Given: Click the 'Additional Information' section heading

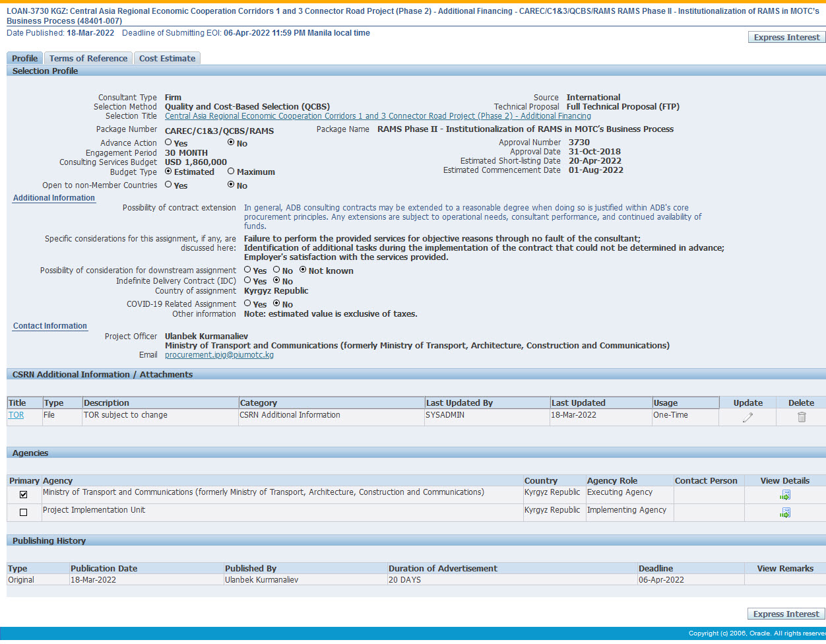Looking at the screenshot, I should (x=54, y=198).
